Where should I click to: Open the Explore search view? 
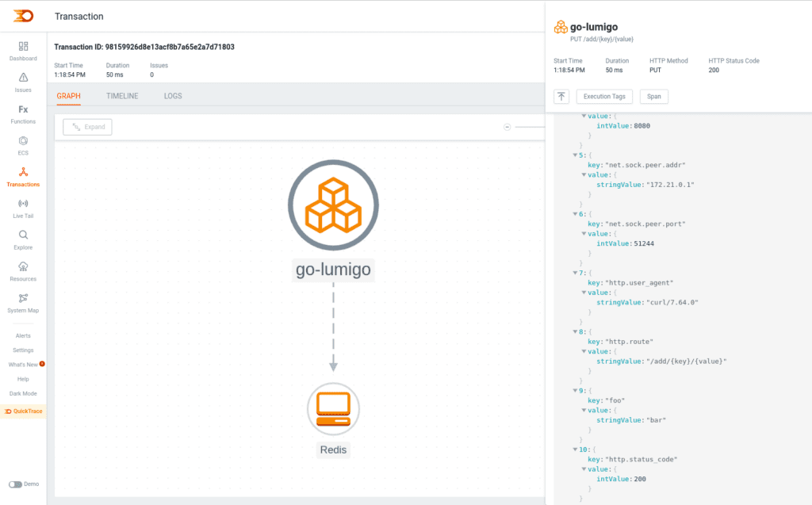click(23, 239)
